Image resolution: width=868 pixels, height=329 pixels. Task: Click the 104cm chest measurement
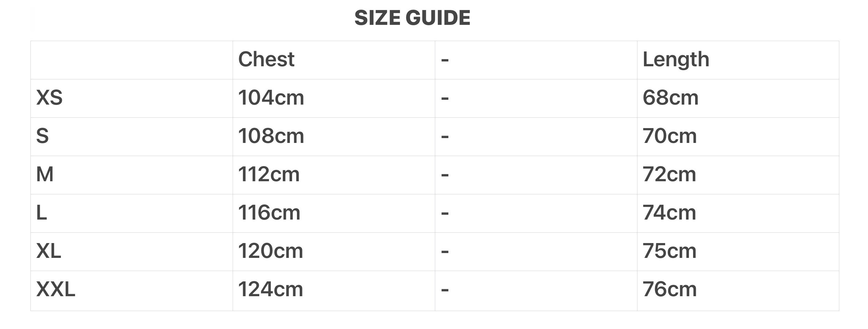[x=271, y=98]
